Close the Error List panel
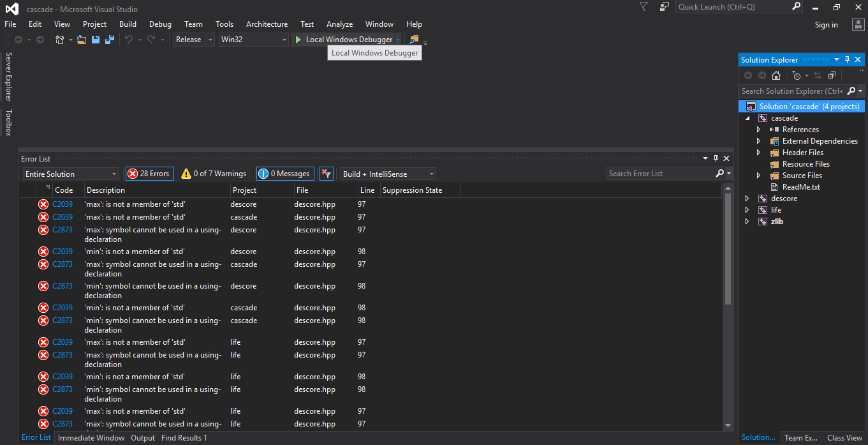868x445 pixels. (726, 158)
